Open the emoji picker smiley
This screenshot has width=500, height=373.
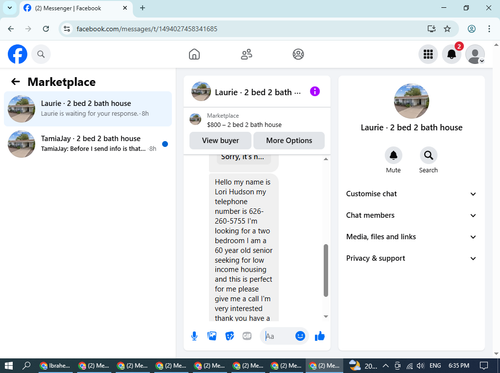tap(300, 336)
